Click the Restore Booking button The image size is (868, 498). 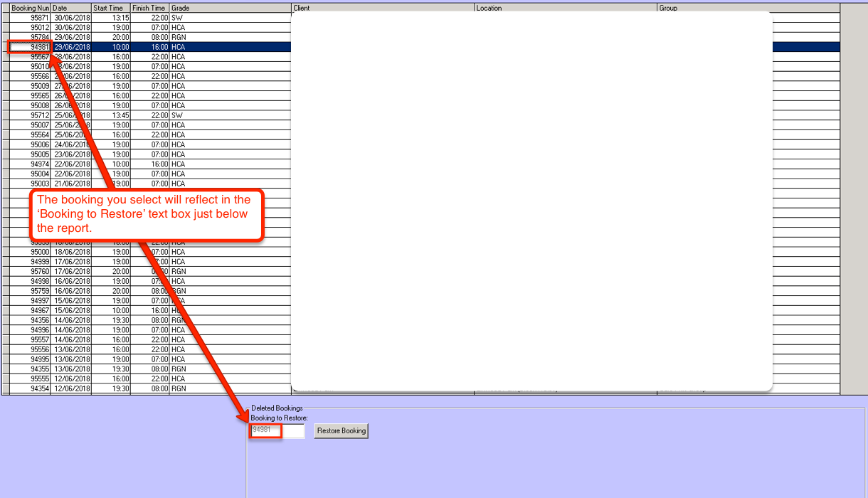341,431
